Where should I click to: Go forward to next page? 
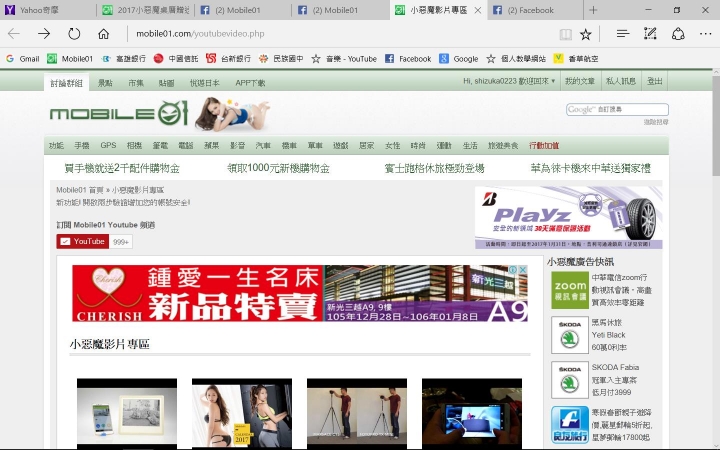tap(44, 34)
